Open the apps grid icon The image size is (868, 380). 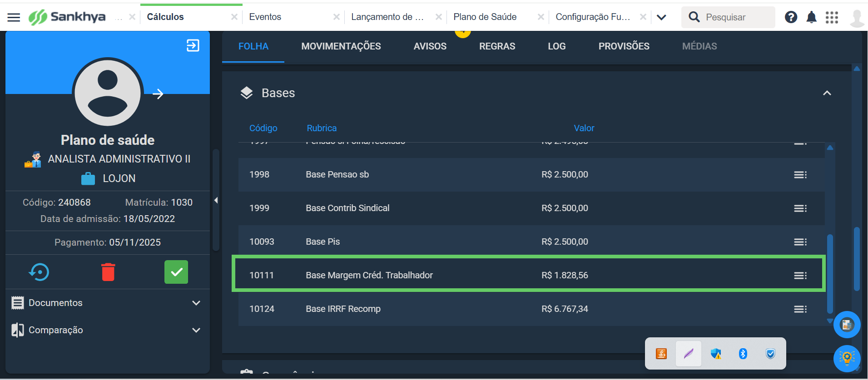coord(832,17)
